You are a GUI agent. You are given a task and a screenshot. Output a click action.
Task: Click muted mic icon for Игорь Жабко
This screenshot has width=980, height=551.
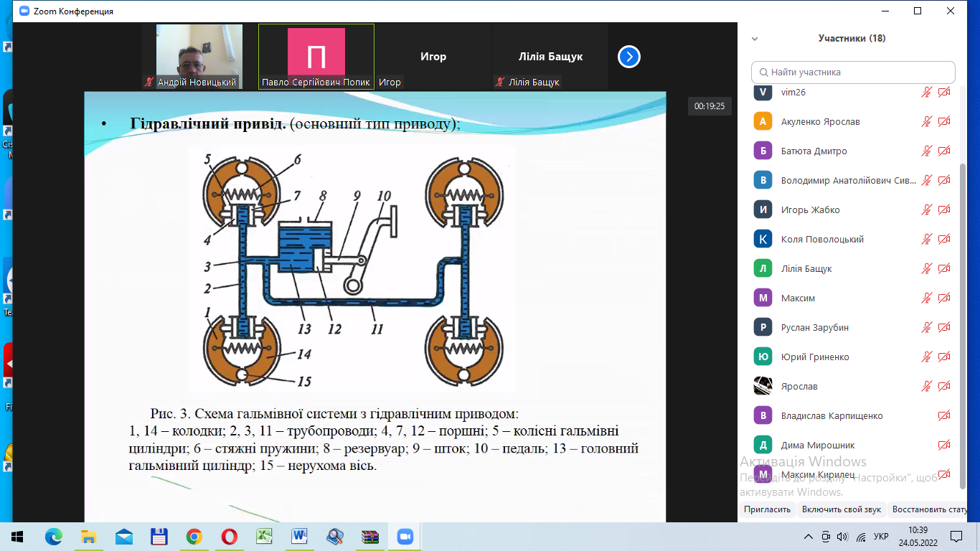(927, 209)
